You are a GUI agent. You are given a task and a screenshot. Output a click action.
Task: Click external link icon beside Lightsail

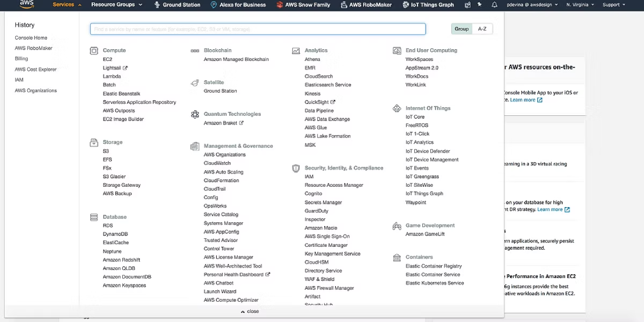tap(125, 68)
